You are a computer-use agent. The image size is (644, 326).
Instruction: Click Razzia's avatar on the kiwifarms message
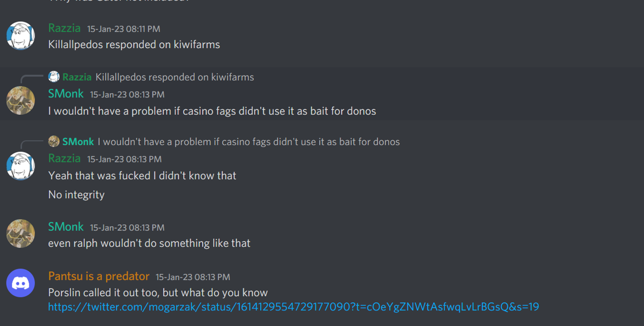pos(21,36)
